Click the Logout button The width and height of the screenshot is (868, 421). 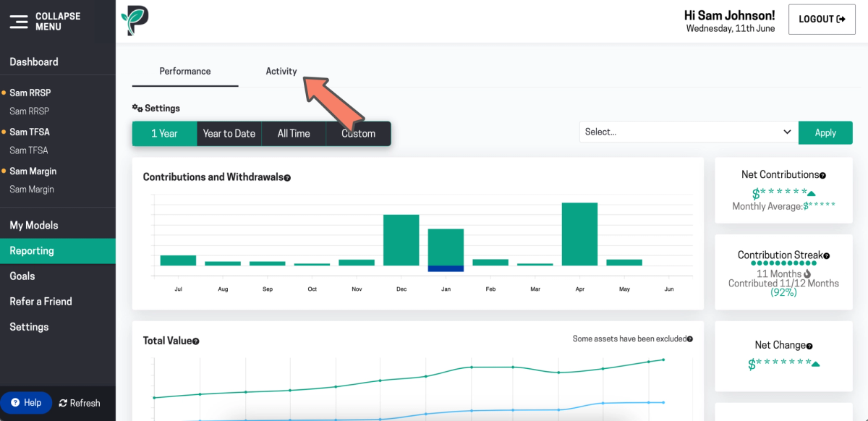(822, 20)
